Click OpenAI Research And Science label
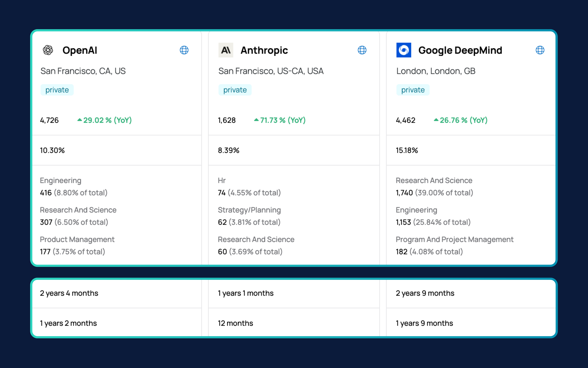 point(78,210)
